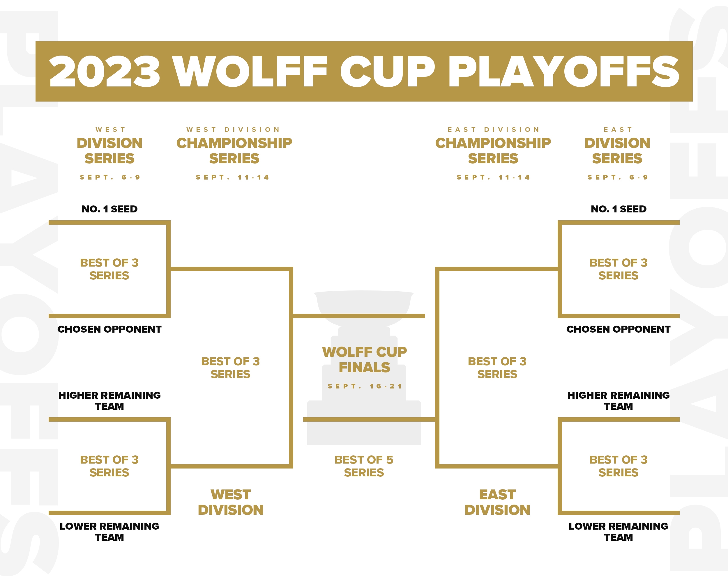Click the West Division Championship Series heading

pyautogui.click(x=234, y=150)
